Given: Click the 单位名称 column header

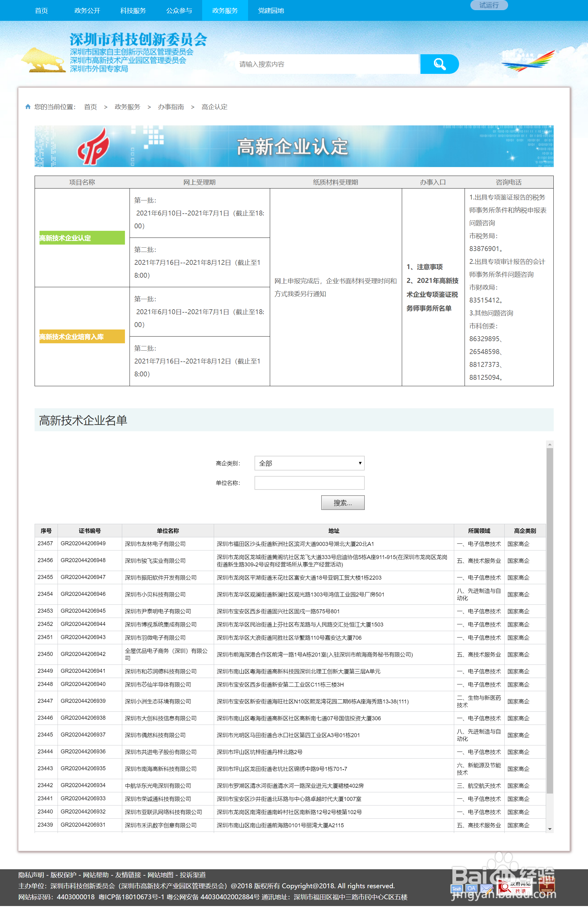Looking at the screenshot, I should click(x=168, y=531).
